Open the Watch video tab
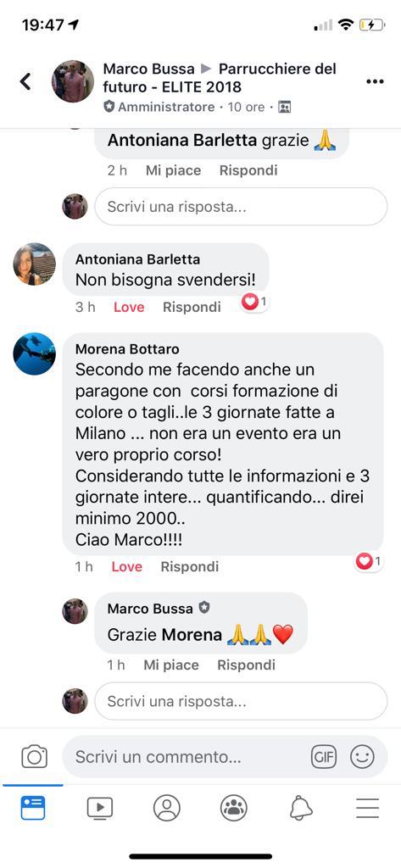Screen dimensions: 401x868 [100, 808]
